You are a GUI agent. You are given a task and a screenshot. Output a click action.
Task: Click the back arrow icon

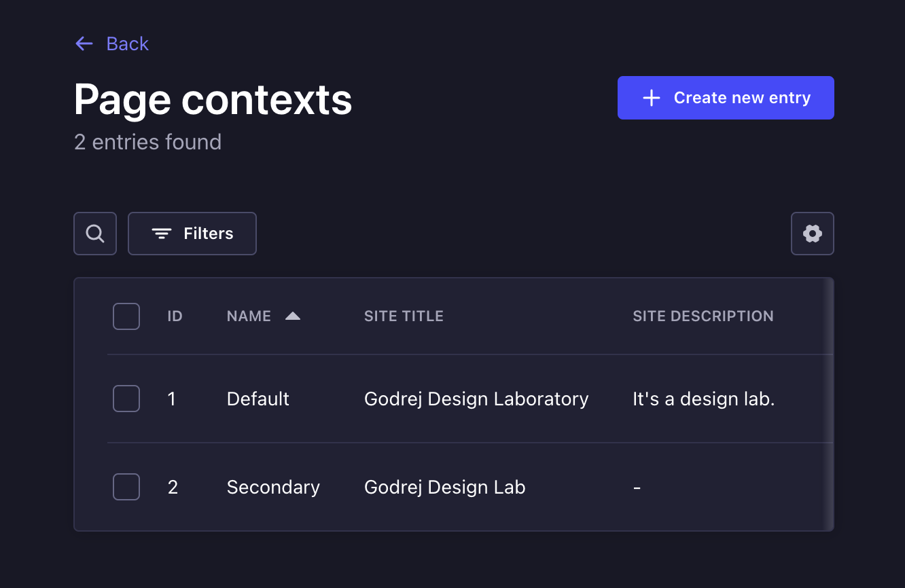coord(84,43)
